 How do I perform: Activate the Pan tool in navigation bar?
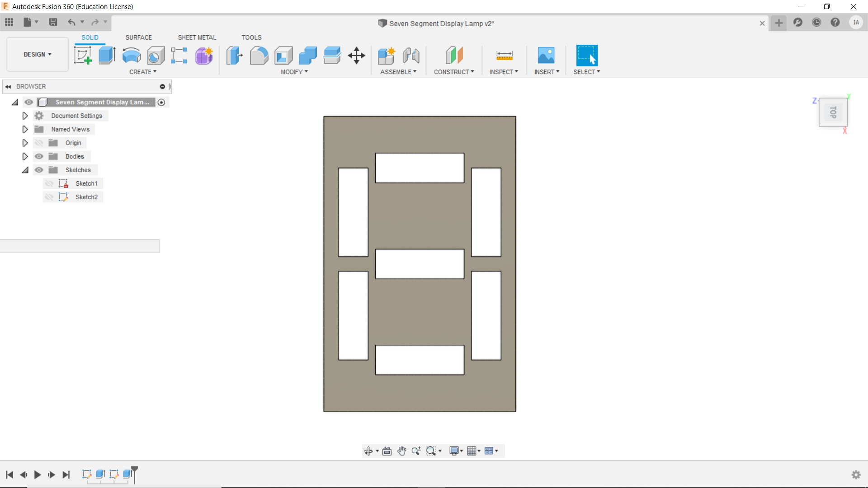click(x=401, y=450)
